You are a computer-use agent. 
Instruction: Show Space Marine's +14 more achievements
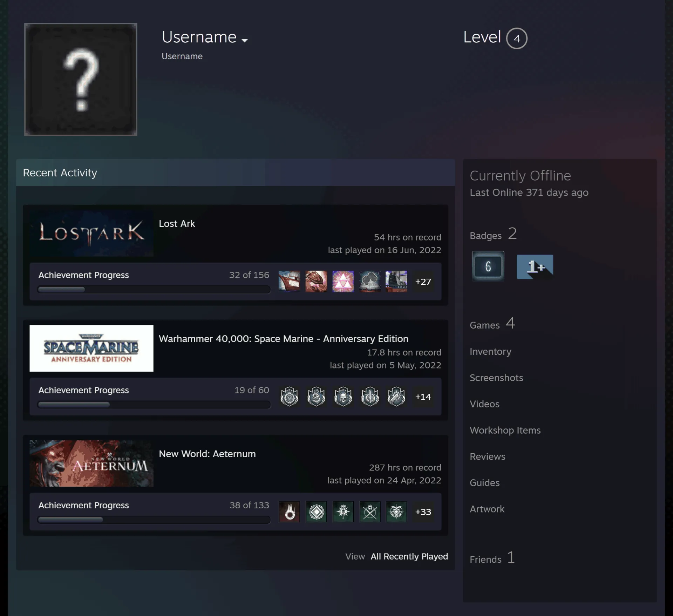pyautogui.click(x=423, y=397)
